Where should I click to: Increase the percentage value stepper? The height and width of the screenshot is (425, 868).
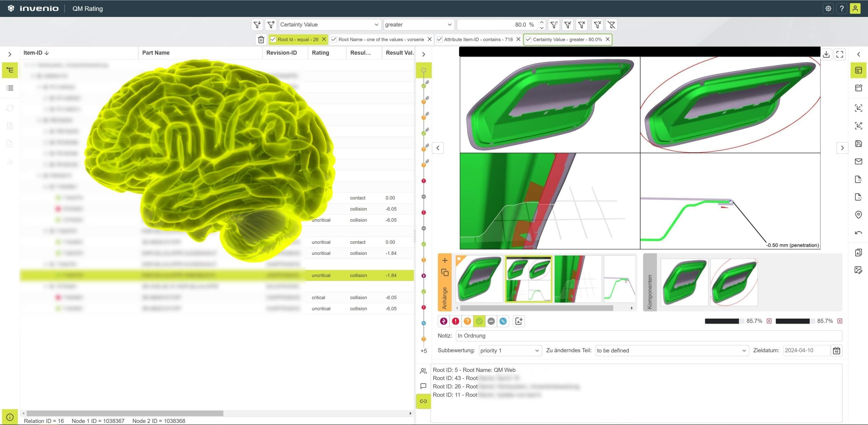tap(542, 22)
